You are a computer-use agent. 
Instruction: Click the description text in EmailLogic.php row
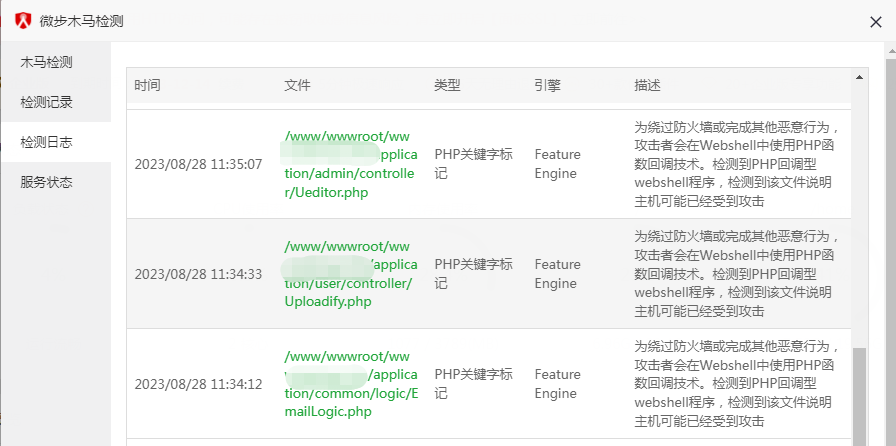coord(737,383)
